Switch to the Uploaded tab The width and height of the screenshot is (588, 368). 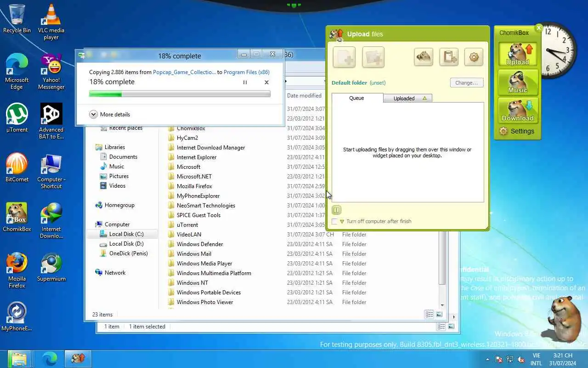tap(407, 98)
